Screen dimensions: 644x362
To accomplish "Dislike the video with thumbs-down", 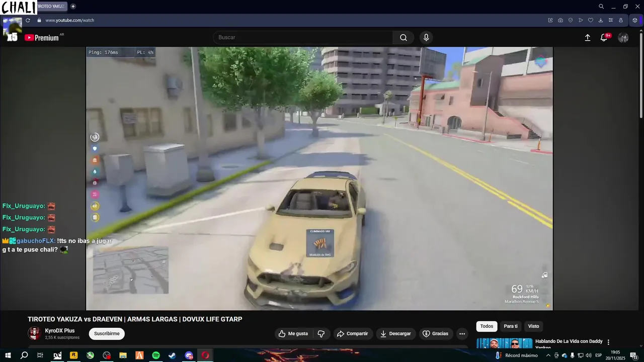I will pos(321,334).
